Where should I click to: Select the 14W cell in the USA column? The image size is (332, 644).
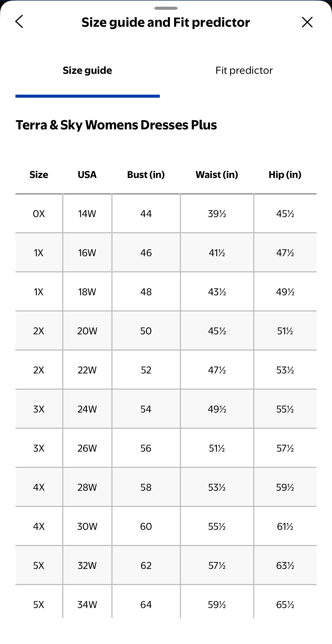tap(87, 214)
